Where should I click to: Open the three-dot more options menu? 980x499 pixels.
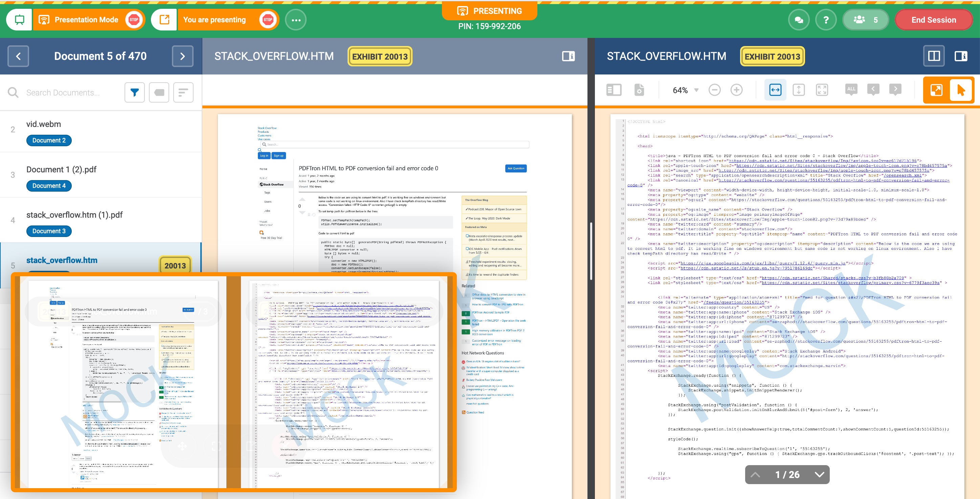click(296, 20)
